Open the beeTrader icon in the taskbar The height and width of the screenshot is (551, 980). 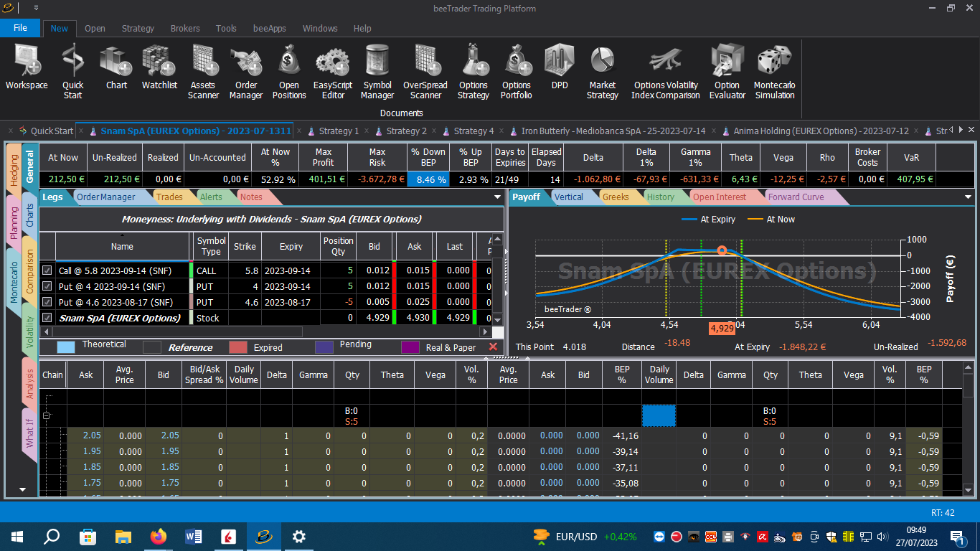[x=263, y=536]
